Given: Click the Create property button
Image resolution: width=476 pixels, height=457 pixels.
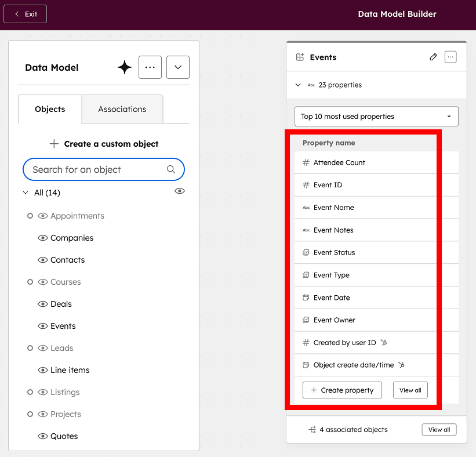Looking at the screenshot, I should [x=342, y=390].
